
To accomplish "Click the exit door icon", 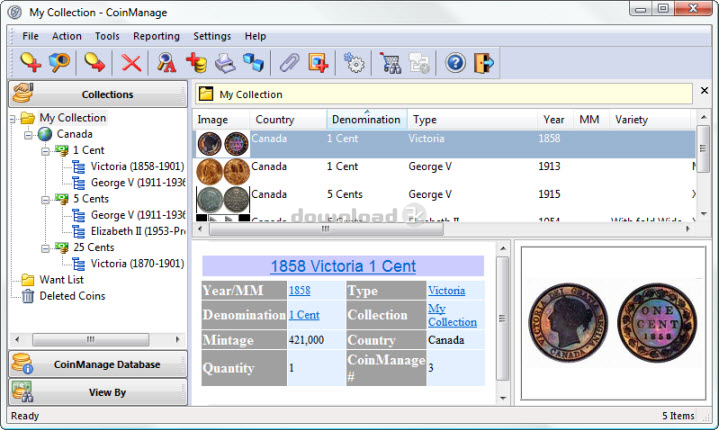I will pos(484,63).
